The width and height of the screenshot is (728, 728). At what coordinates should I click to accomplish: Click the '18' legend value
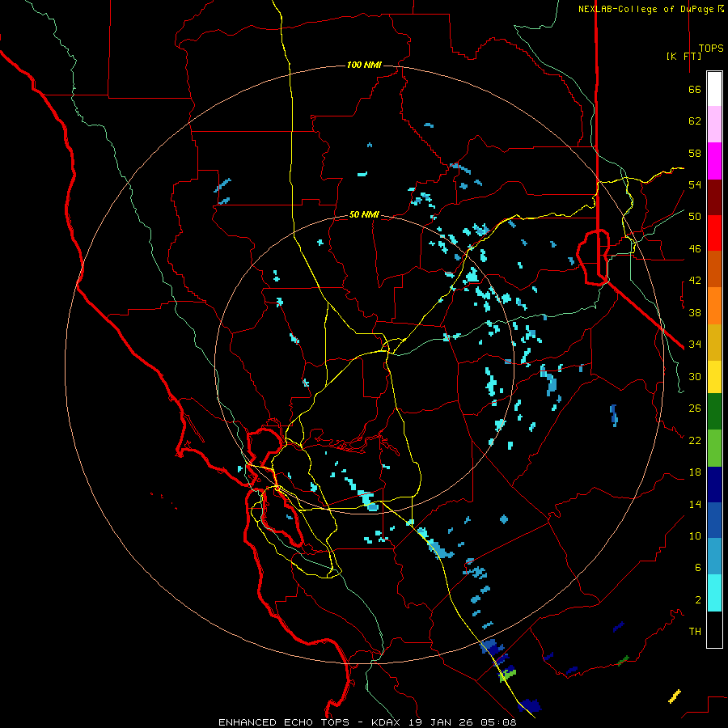pos(695,472)
